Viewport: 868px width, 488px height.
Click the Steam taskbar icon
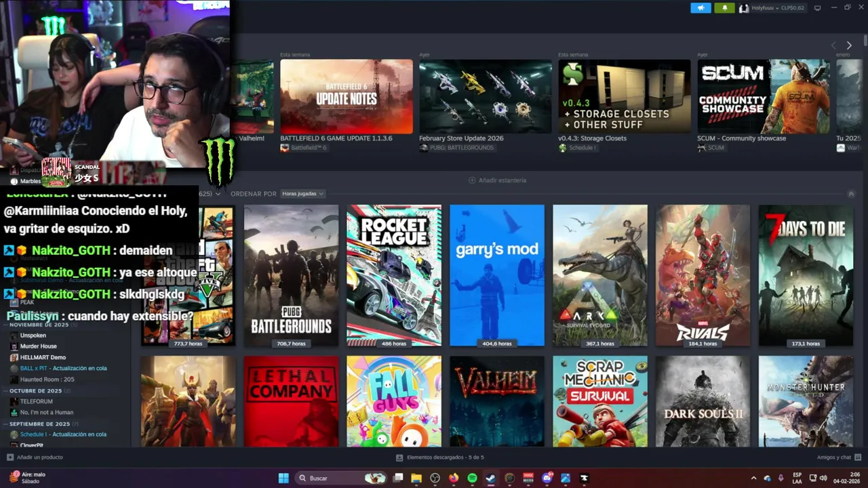point(490,478)
